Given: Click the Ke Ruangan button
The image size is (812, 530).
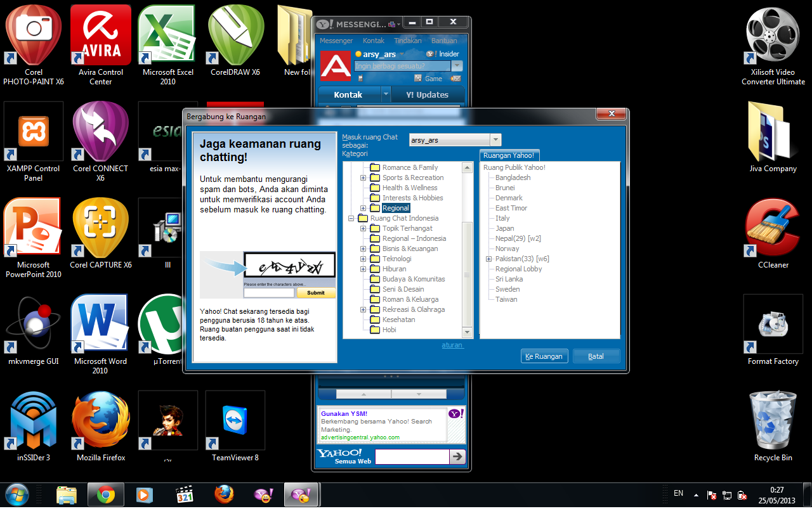Looking at the screenshot, I should 544,356.
